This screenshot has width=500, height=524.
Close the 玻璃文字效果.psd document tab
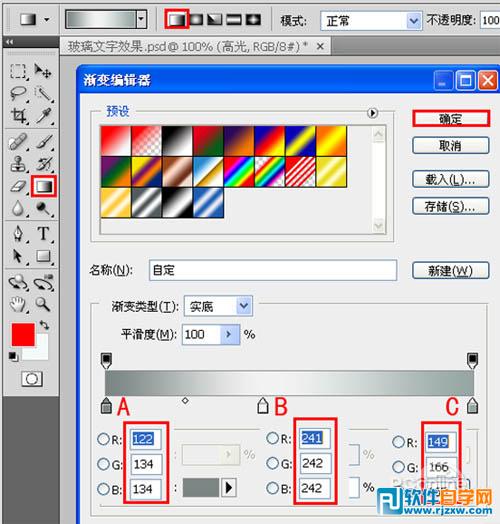click(x=320, y=46)
